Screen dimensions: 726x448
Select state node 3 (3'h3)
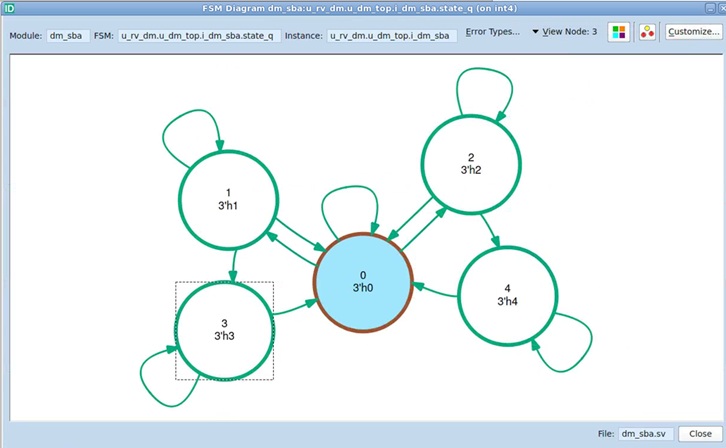(225, 329)
